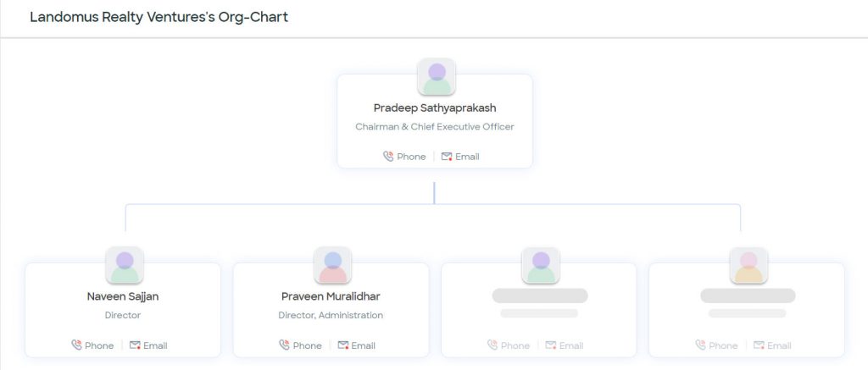Click the third hidden employee's avatar
This screenshot has height=370, width=868.
541,266
